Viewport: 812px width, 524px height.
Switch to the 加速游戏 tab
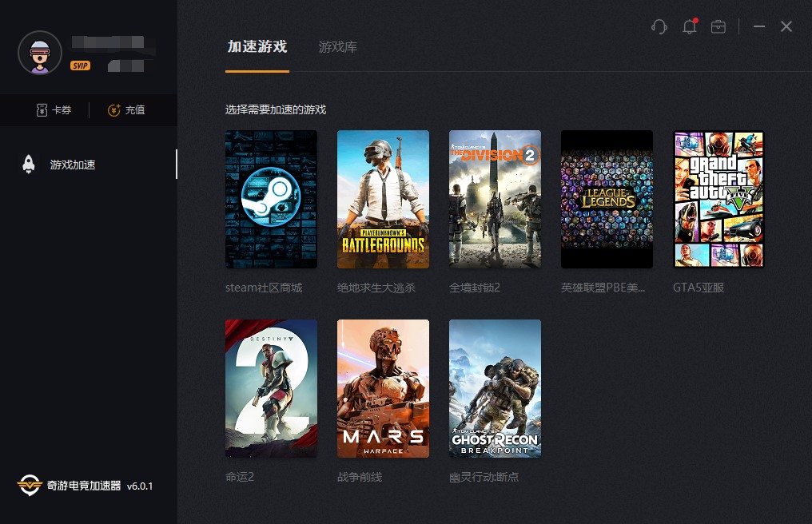(x=257, y=46)
